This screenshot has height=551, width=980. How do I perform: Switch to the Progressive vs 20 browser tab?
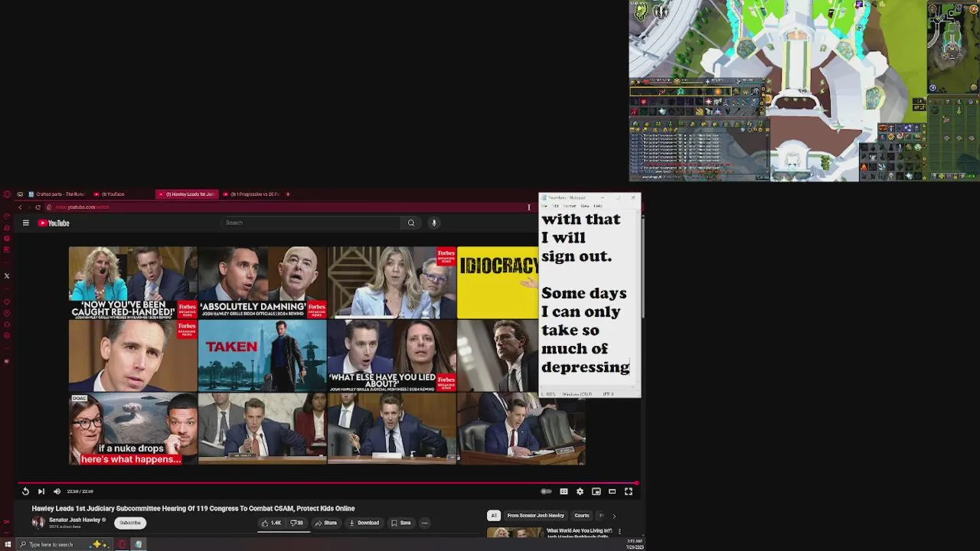[252, 194]
